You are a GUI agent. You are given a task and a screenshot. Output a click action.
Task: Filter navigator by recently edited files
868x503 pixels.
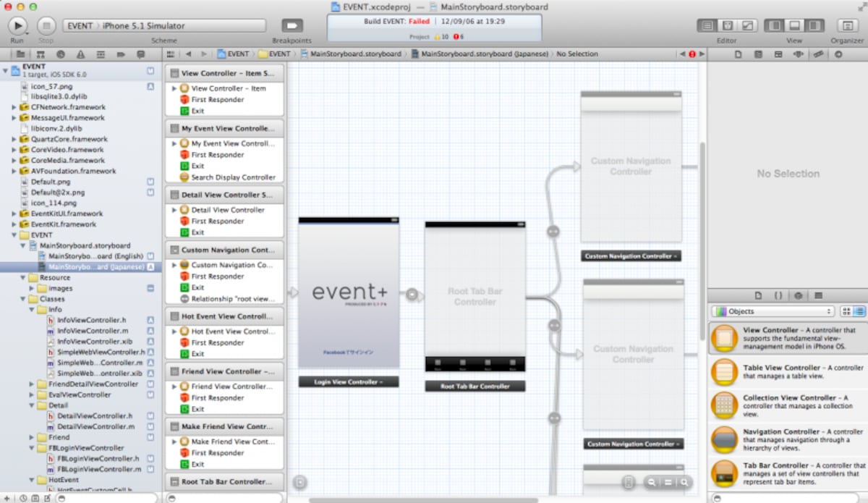pos(24,498)
